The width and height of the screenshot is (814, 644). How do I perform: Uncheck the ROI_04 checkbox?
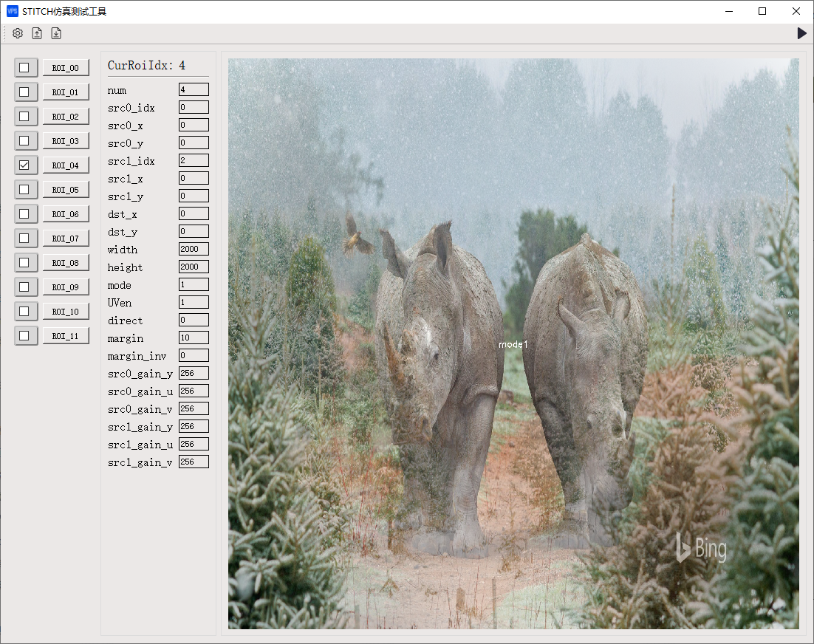point(24,165)
